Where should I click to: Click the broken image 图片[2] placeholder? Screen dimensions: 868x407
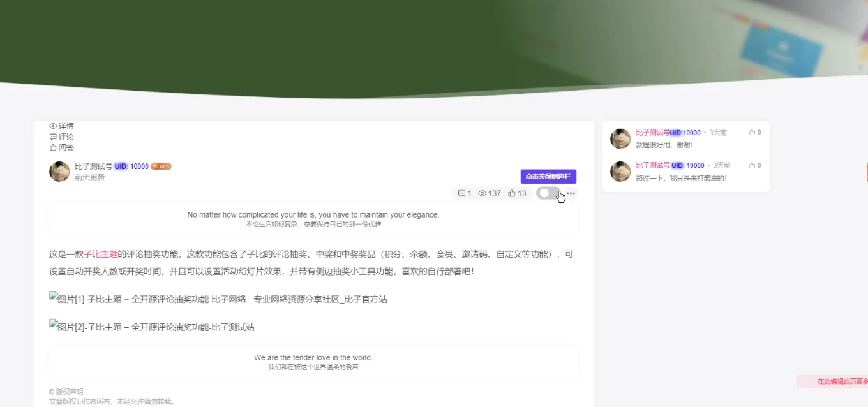coord(152,327)
